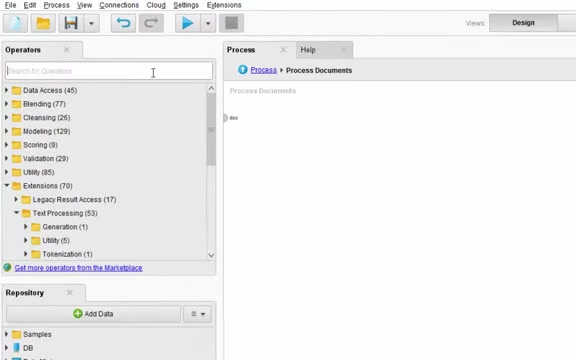This screenshot has height=360, width=576.
Task: Expand the Tokenization (1) folder
Action: 26,253
